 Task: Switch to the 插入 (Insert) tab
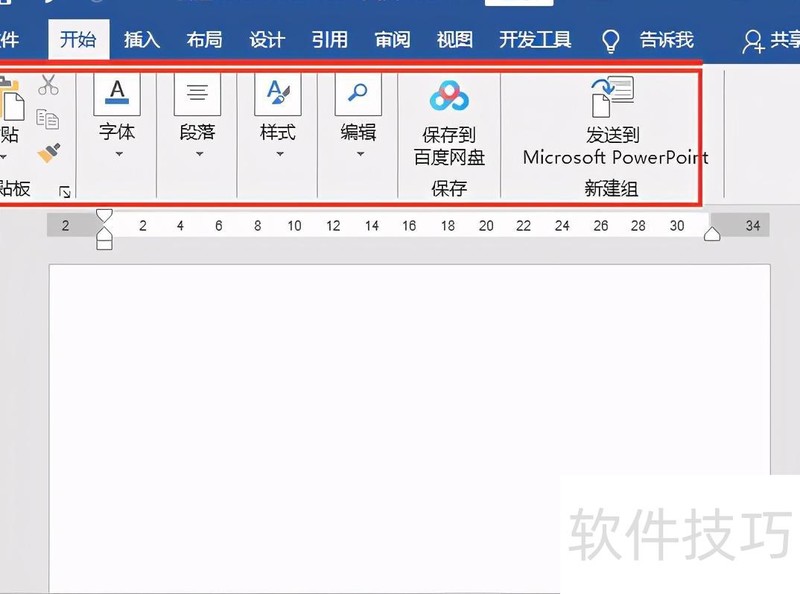[141, 40]
